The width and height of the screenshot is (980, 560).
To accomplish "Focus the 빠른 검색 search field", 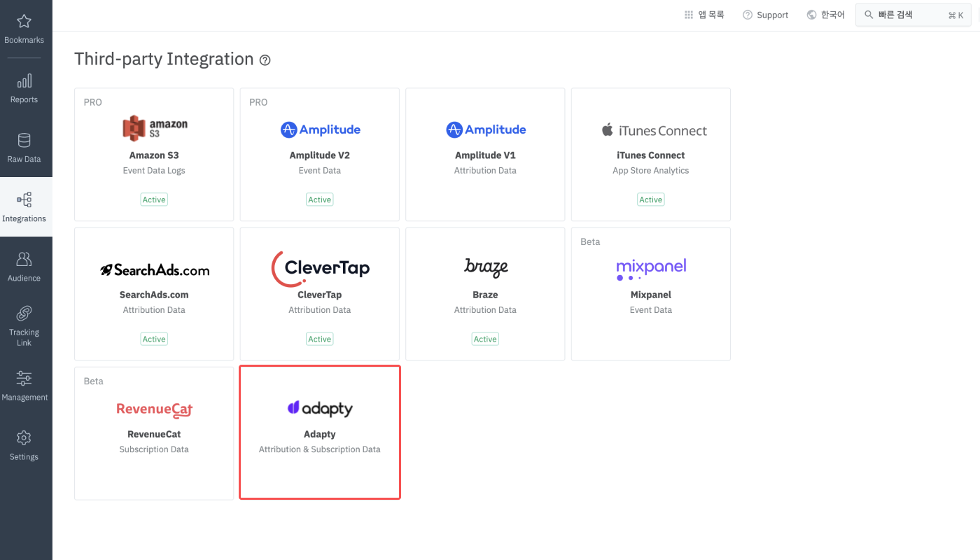I will pyautogui.click(x=913, y=15).
